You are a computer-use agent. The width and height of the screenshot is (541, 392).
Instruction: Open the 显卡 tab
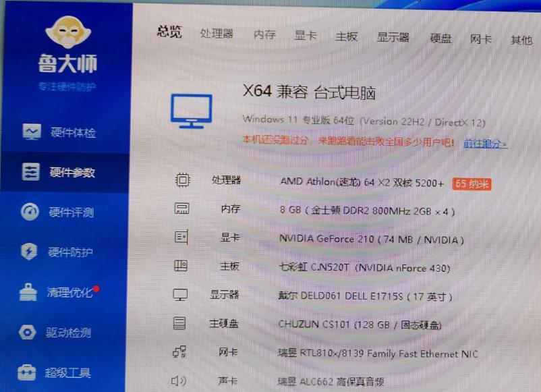click(x=305, y=38)
